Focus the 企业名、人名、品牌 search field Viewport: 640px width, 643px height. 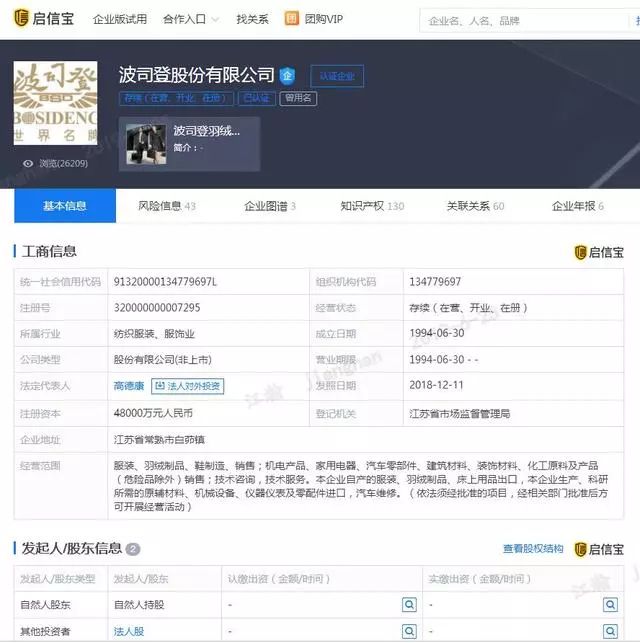(x=525, y=21)
